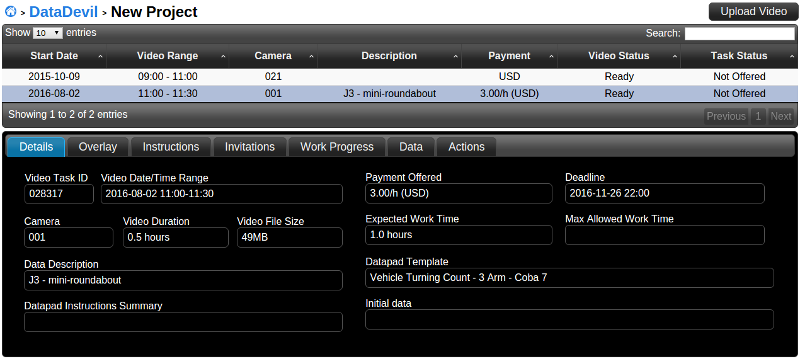
Task: Sort by Payment column arrow
Action: click(x=551, y=56)
